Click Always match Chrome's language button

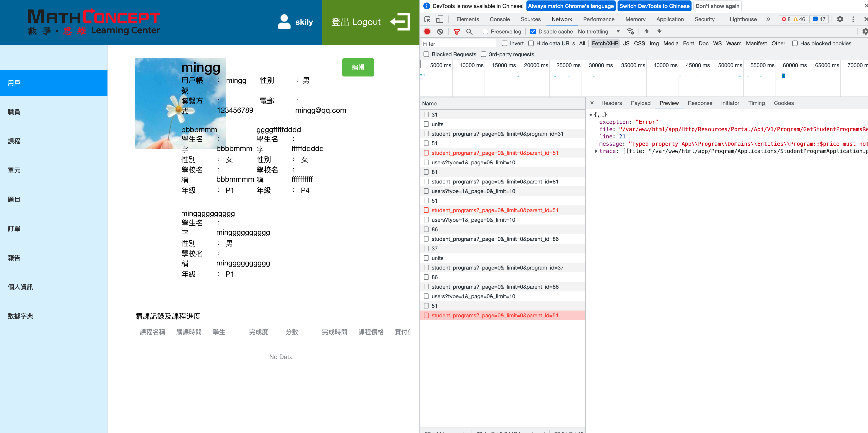pyautogui.click(x=570, y=6)
